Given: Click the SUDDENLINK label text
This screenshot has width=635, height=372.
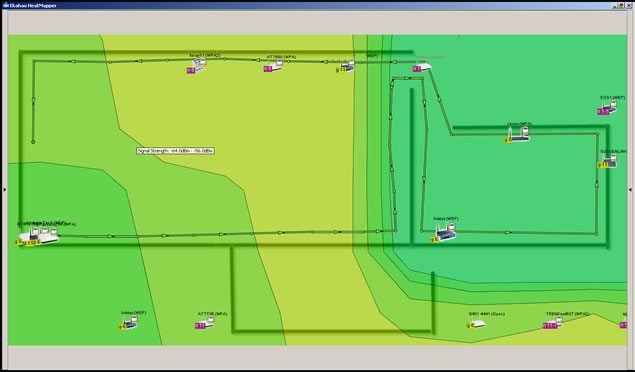Looking at the screenshot, I should click(613, 151).
